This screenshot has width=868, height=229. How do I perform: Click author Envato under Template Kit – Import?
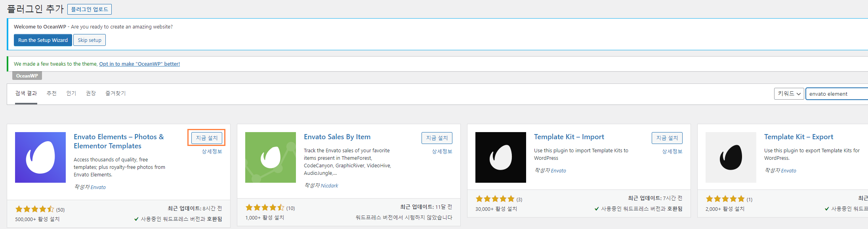(x=559, y=171)
